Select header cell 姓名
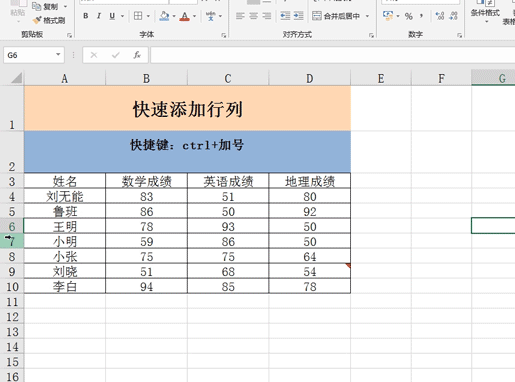 (x=65, y=181)
